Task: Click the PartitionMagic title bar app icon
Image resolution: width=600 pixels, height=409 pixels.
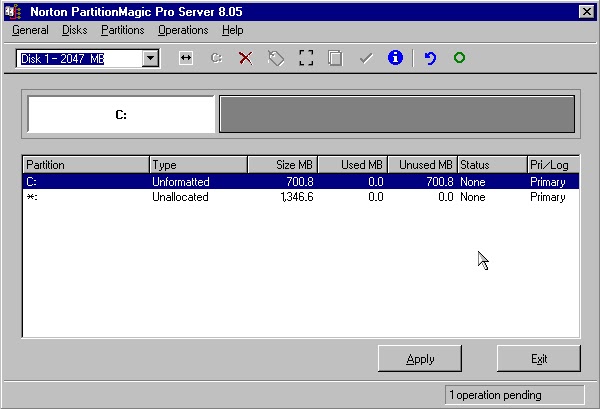Action: point(13,11)
